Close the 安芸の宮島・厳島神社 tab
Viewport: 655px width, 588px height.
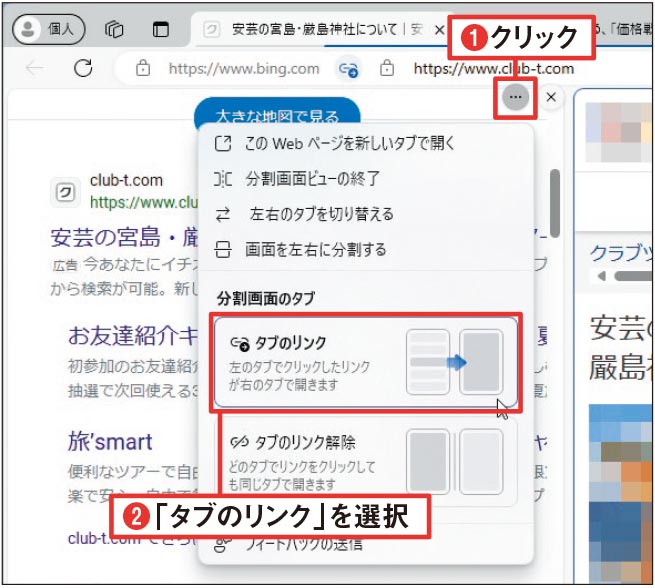coord(439,30)
